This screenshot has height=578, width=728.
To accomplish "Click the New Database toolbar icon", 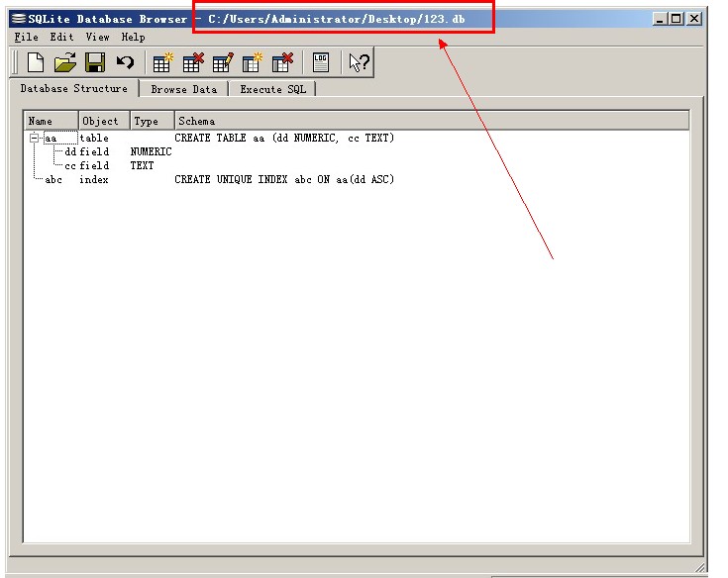I will tap(36, 63).
